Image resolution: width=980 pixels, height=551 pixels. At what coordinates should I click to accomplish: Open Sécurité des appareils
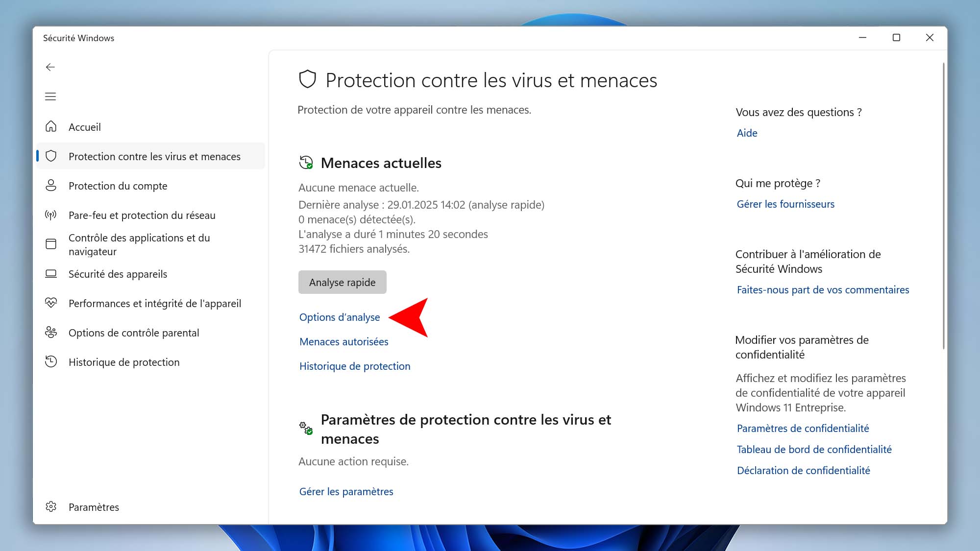pyautogui.click(x=151, y=274)
